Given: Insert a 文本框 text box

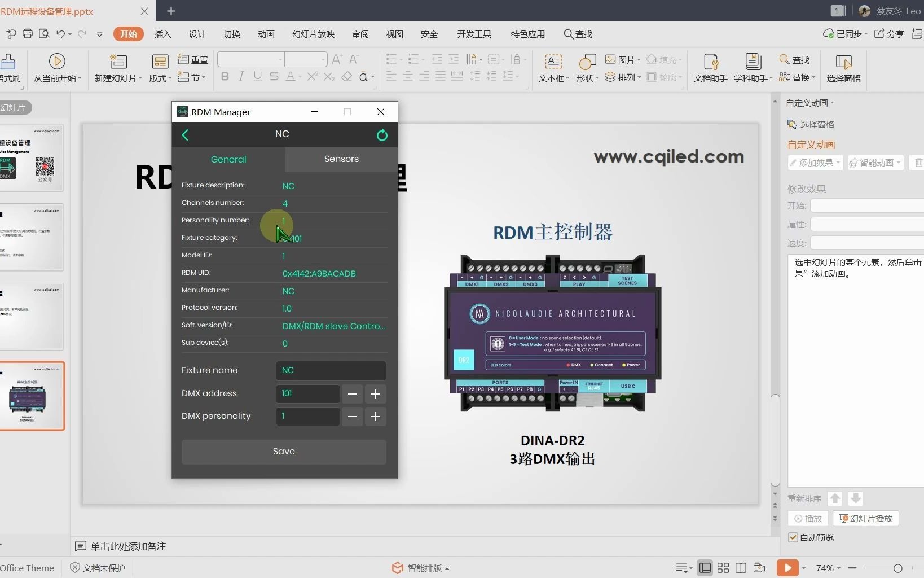Looking at the screenshot, I should pos(553,68).
